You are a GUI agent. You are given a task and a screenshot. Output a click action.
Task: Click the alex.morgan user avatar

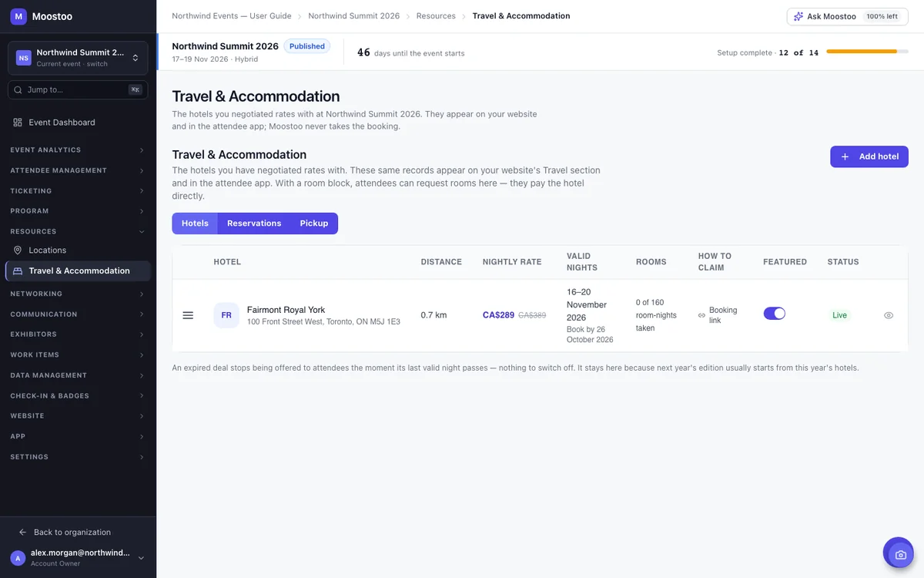click(18, 558)
